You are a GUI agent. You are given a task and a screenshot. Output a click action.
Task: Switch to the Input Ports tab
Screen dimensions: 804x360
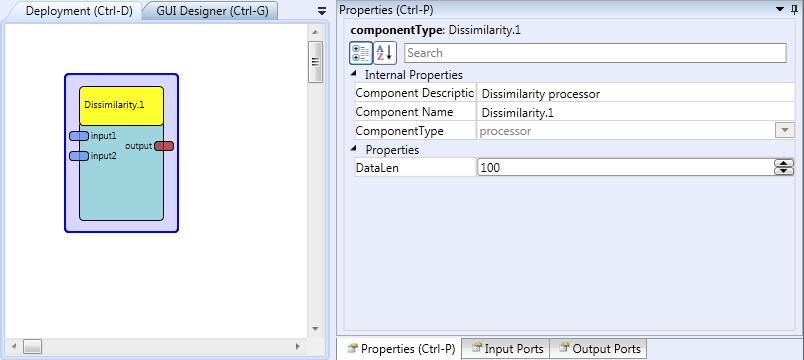pos(507,349)
